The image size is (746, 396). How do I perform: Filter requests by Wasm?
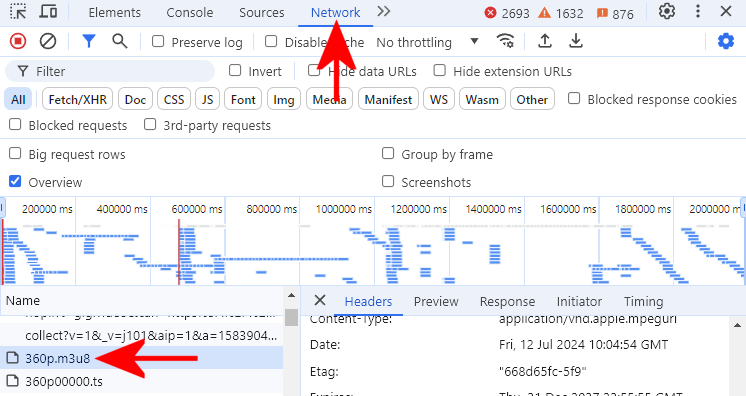click(x=482, y=99)
